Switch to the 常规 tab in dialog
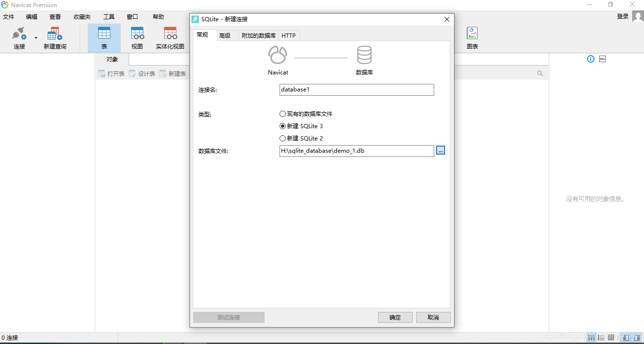644x344 pixels. (205, 35)
